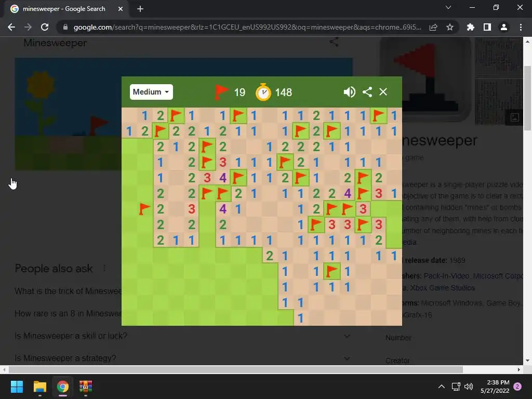Close the Minesweeper game overlay
Image resolution: width=532 pixels, height=399 pixels.
383,92
